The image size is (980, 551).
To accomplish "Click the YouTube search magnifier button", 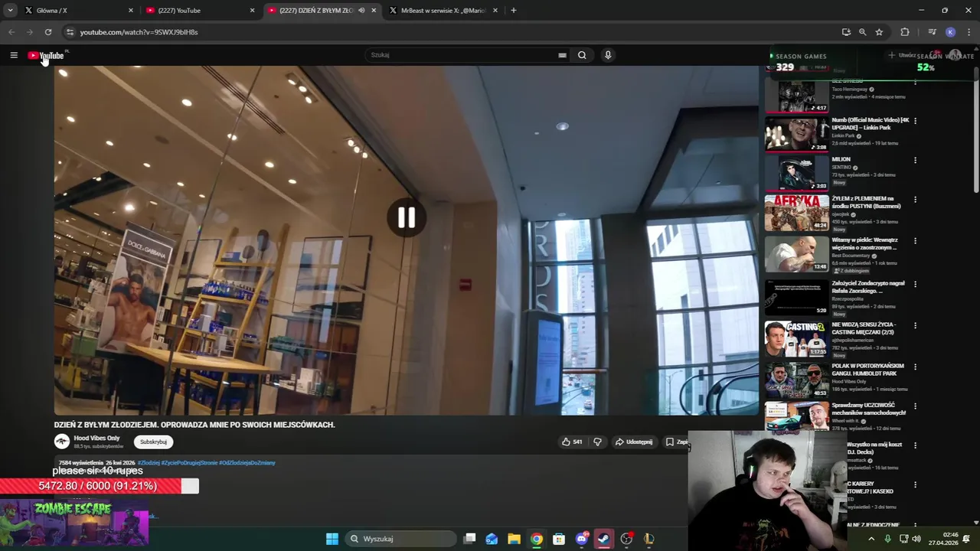I will click(582, 55).
